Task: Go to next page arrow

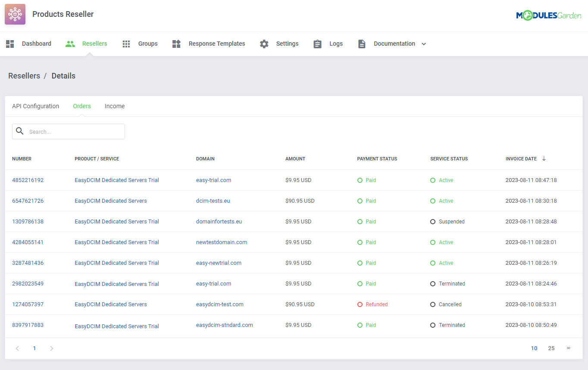Action: pos(52,348)
